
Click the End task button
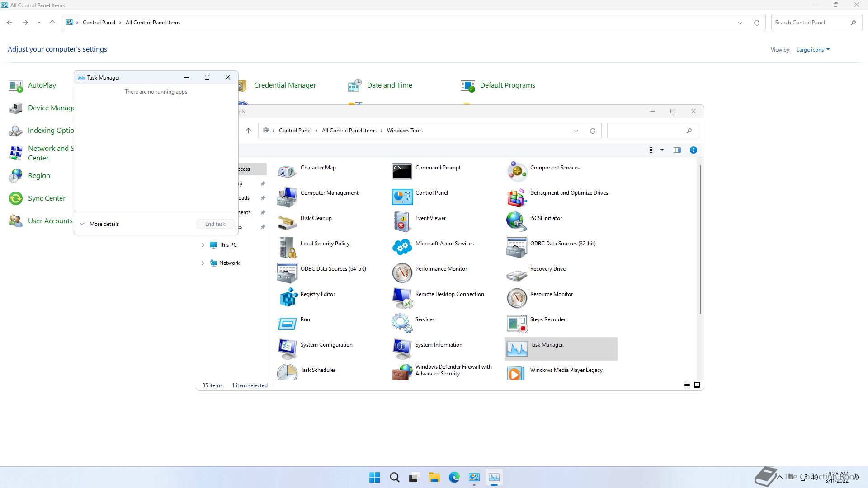click(x=215, y=224)
